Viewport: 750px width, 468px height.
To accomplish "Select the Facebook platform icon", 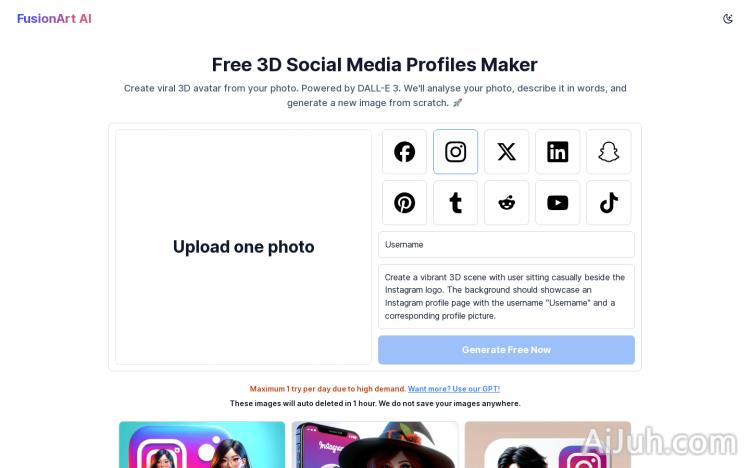I will pos(404,152).
